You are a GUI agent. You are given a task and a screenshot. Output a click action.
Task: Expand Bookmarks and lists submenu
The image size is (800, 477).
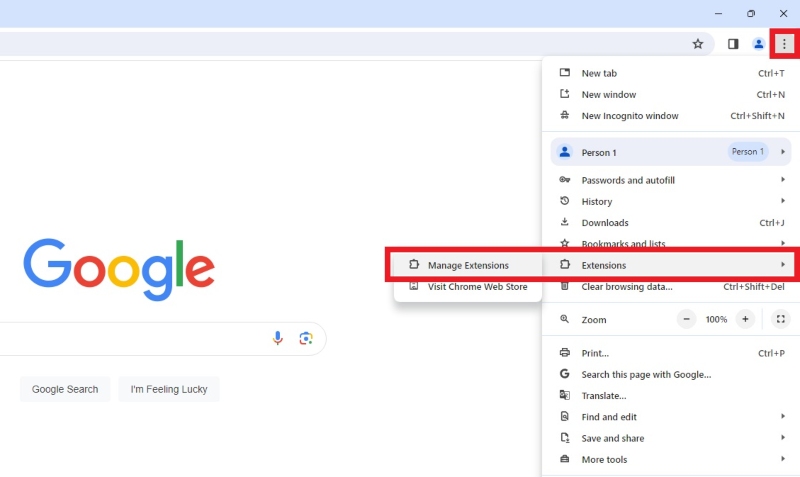coord(783,243)
